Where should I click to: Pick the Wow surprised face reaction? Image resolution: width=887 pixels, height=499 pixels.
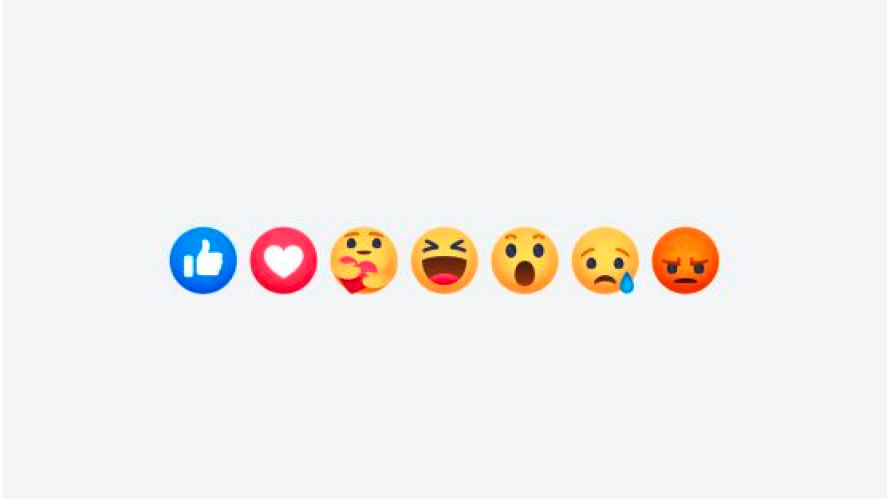click(x=524, y=260)
